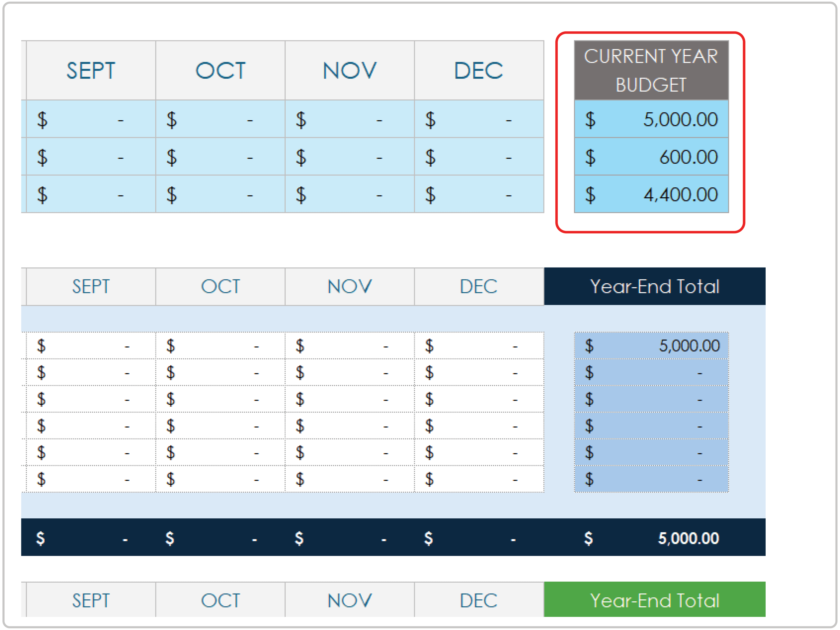Click the 5,000.00 cell under Current Year Budget
Screen dimensions: 840x630
click(x=651, y=119)
